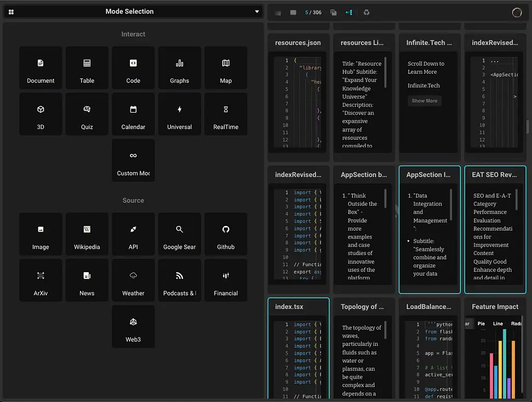
Task: Click the copy stacked-pages toolbar icon
Action: pos(334,12)
